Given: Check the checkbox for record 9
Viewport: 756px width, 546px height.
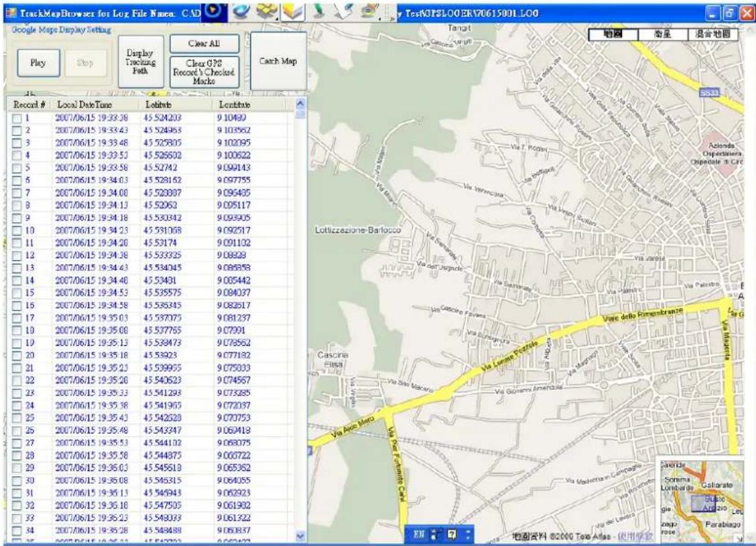Looking at the screenshot, I should (17, 218).
